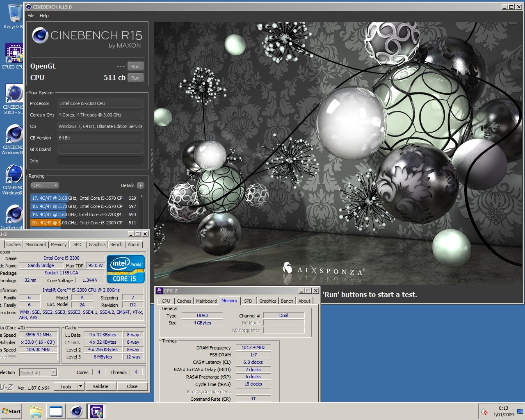The height and width of the screenshot is (420, 525).
Task: Click the blank window icon on taskbar
Action: [56, 411]
